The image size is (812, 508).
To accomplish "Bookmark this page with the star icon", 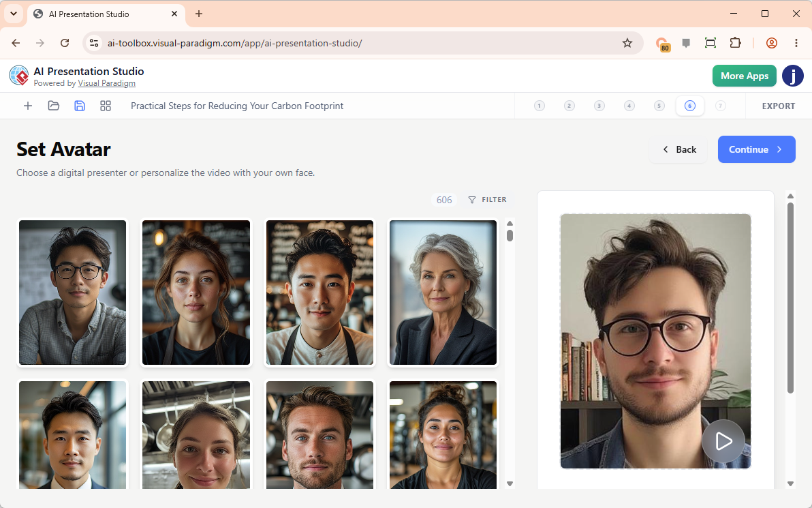I will point(627,43).
